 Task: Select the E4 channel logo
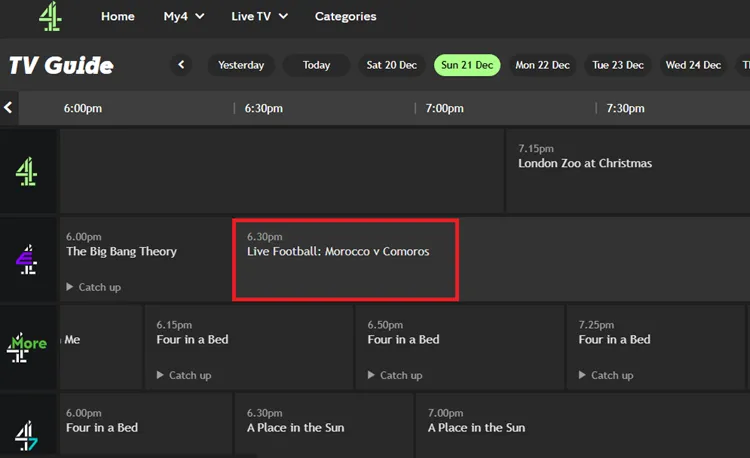coord(27,259)
